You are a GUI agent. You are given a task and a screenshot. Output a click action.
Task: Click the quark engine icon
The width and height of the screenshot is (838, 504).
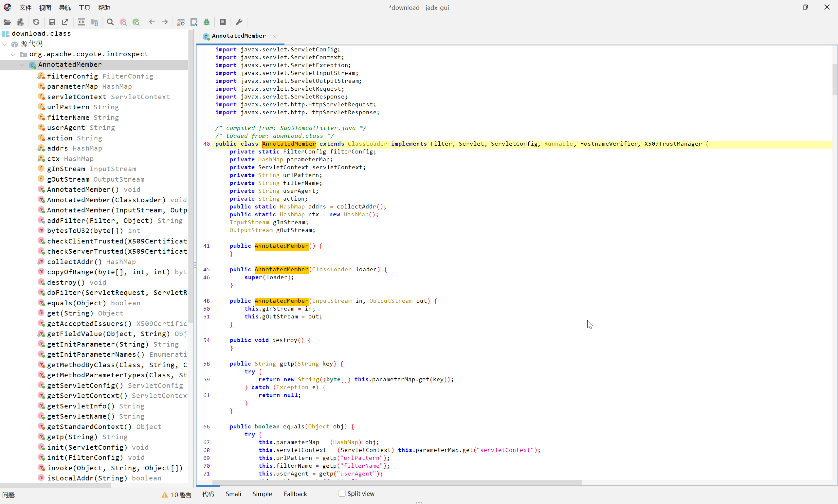pyautogui.click(x=194, y=22)
